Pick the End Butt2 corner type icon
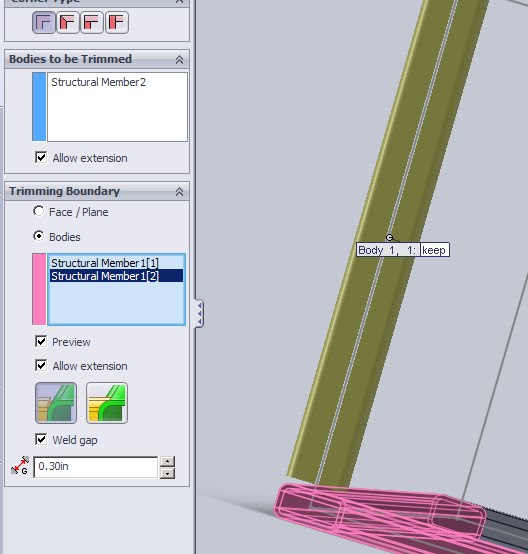Viewport: 528px width, 554px height. (117, 22)
